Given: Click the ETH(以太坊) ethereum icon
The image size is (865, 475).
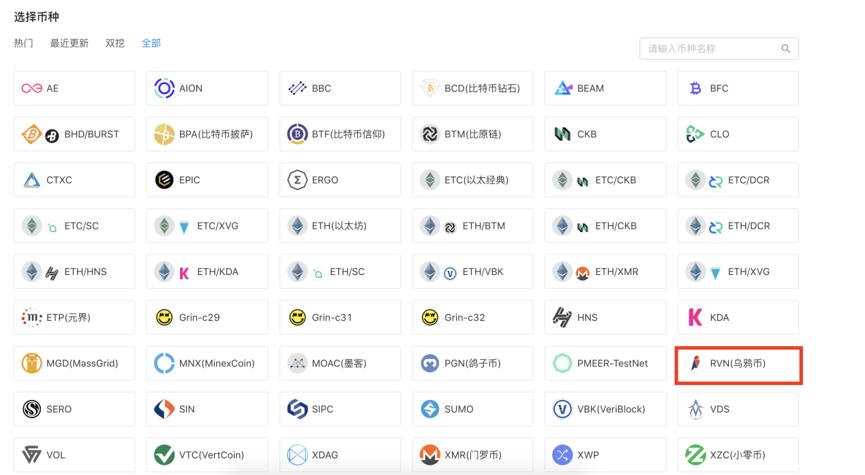Looking at the screenshot, I should point(297,226).
